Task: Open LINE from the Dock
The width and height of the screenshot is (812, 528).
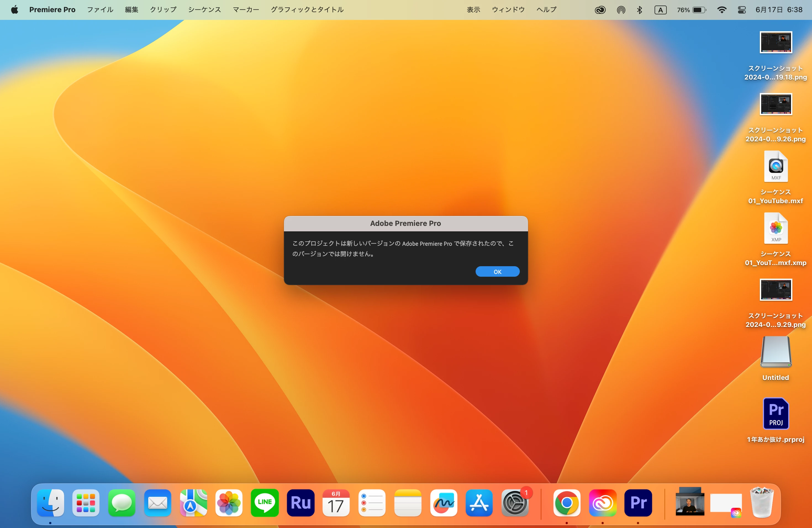Action: 264,502
